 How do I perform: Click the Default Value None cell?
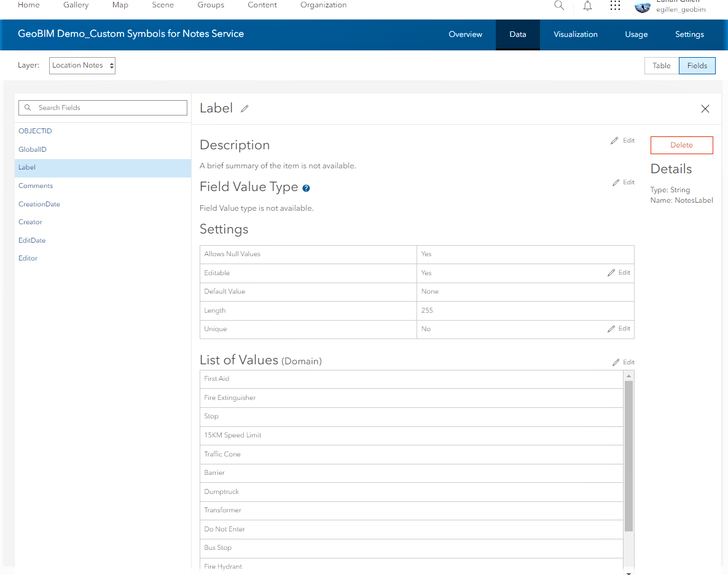pos(525,292)
